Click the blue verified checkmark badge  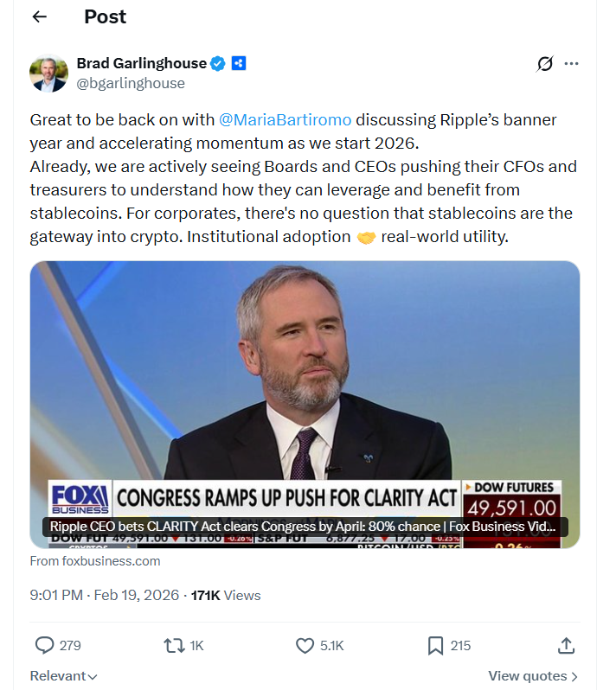point(219,63)
